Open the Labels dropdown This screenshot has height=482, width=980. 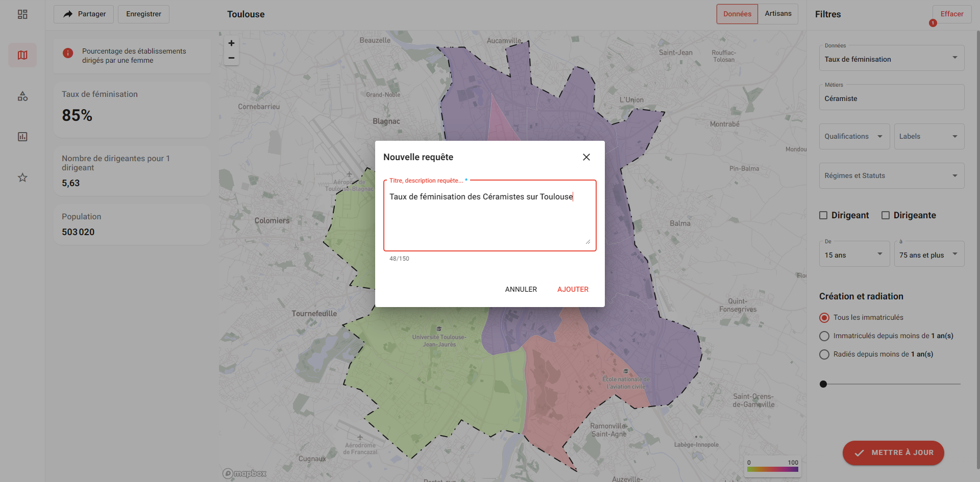[x=929, y=136]
